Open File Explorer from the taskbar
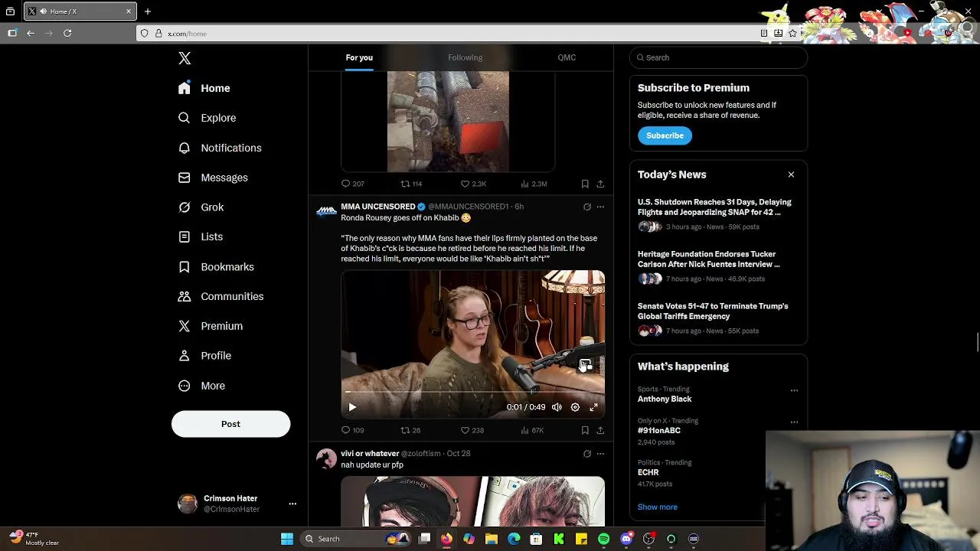The image size is (980, 551). 492,539
